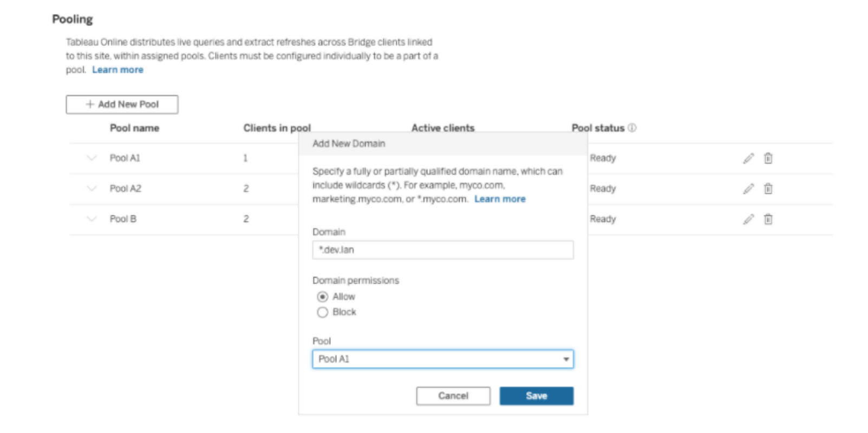Select the Block radio button
The width and height of the screenshot is (868, 433).
click(x=323, y=312)
